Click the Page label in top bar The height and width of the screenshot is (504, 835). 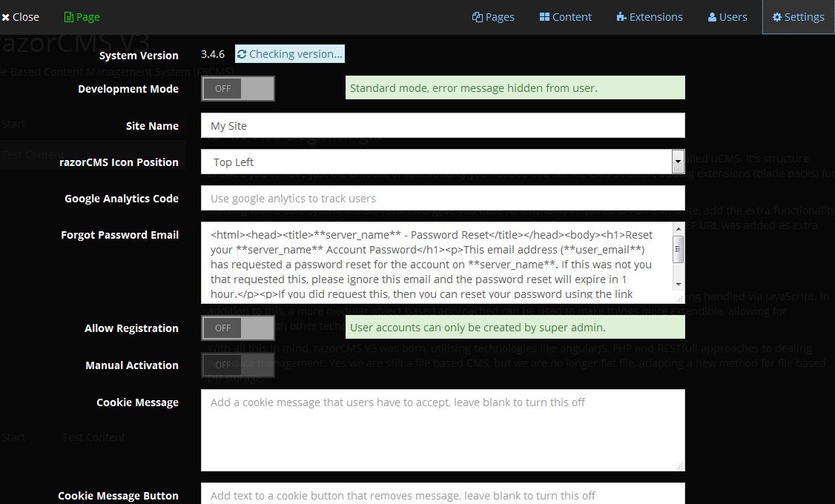click(x=88, y=17)
